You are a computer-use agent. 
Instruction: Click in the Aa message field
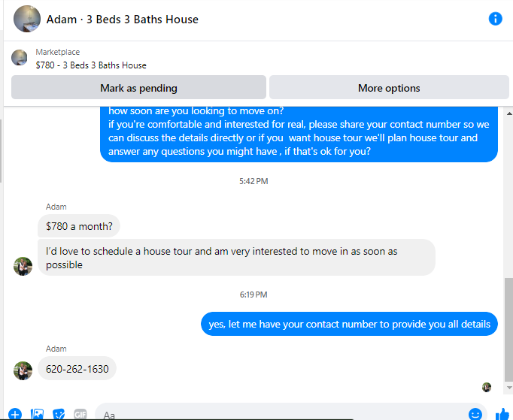coord(280,412)
